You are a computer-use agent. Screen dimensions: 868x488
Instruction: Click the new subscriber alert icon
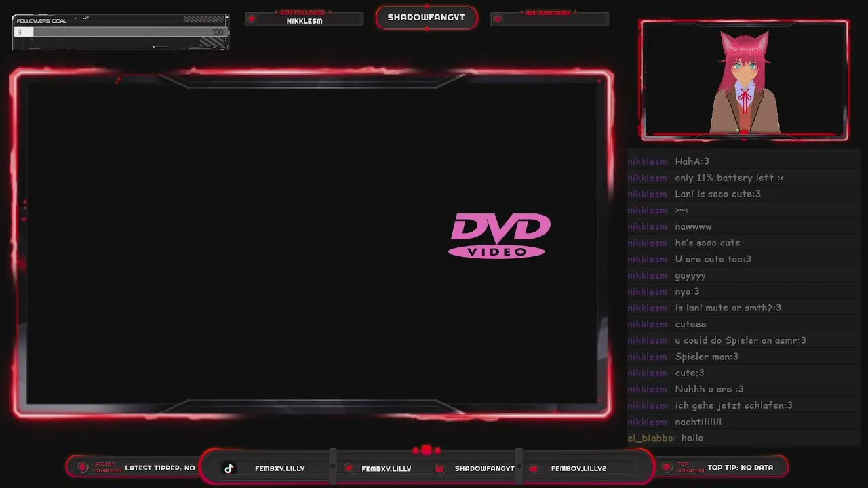(x=497, y=19)
